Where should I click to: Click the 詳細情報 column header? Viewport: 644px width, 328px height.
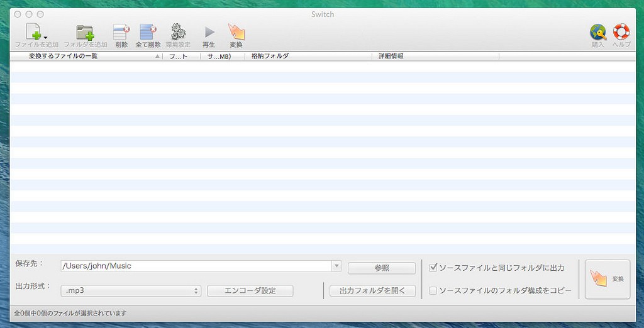(x=436, y=57)
